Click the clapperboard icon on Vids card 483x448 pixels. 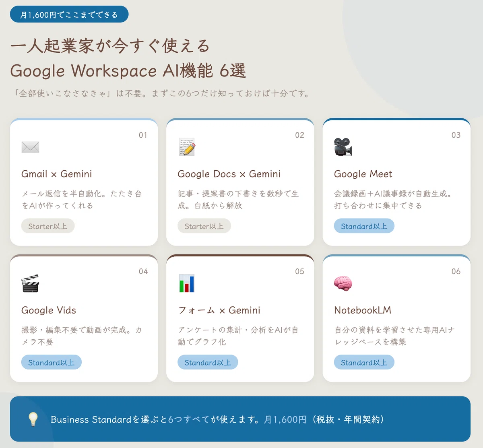pos(30,283)
